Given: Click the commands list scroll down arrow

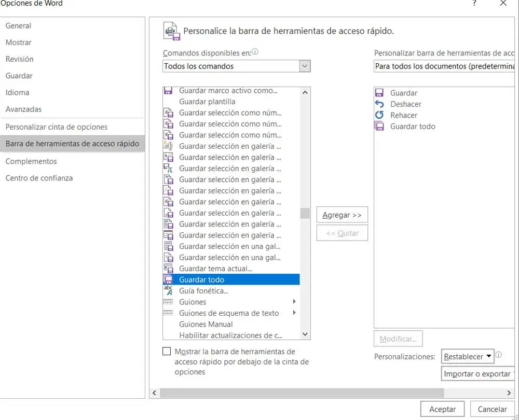Looking at the screenshot, I should (x=305, y=334).
